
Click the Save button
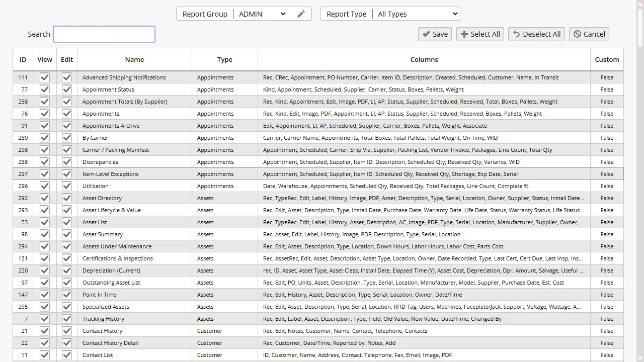(434, 34)
